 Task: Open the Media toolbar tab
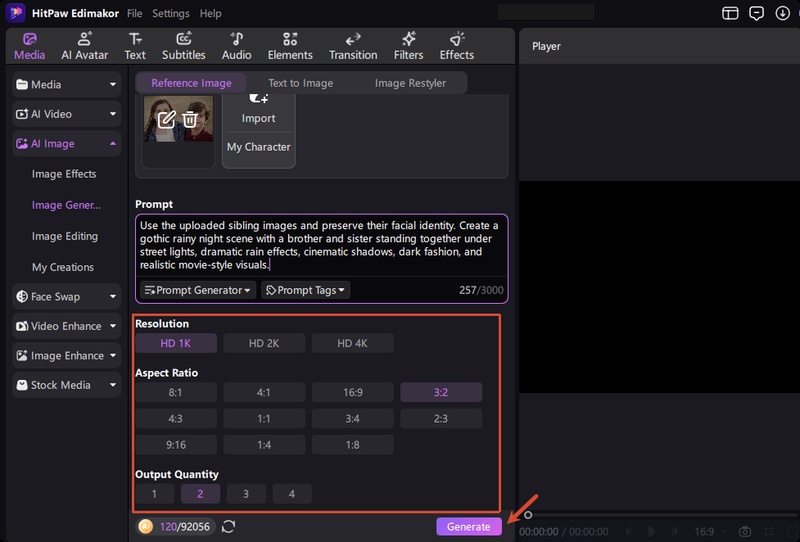30,46
